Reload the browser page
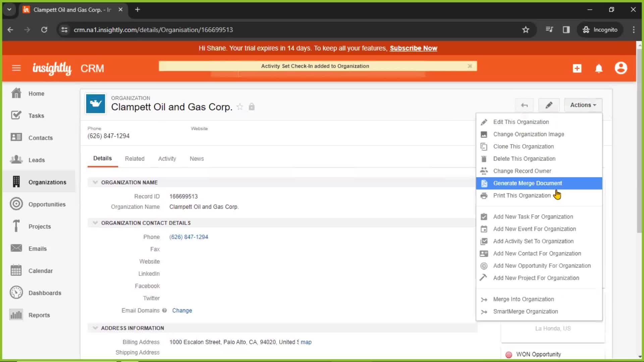Viewport: 644px width, 362px height. click(x=44, y=30)
